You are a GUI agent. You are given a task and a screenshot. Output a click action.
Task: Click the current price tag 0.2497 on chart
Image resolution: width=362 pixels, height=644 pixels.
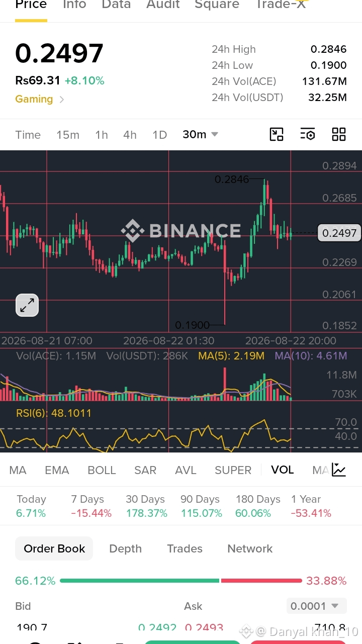pos(339,233)
